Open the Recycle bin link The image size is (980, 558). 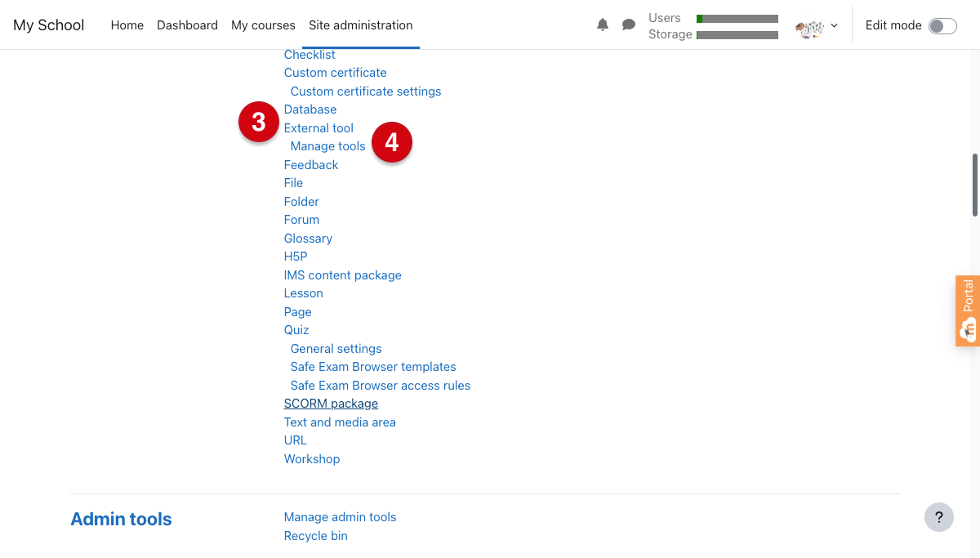point(316,536)
